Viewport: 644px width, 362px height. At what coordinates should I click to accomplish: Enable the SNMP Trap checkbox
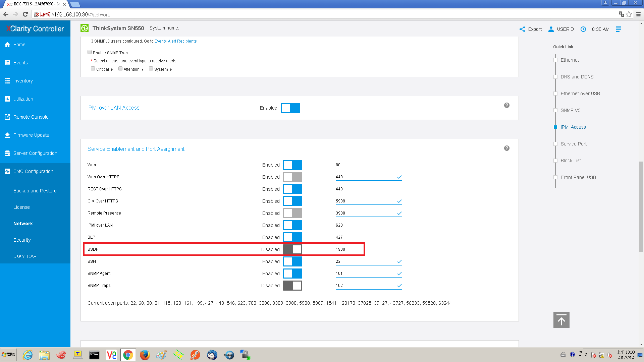point(90,52)
